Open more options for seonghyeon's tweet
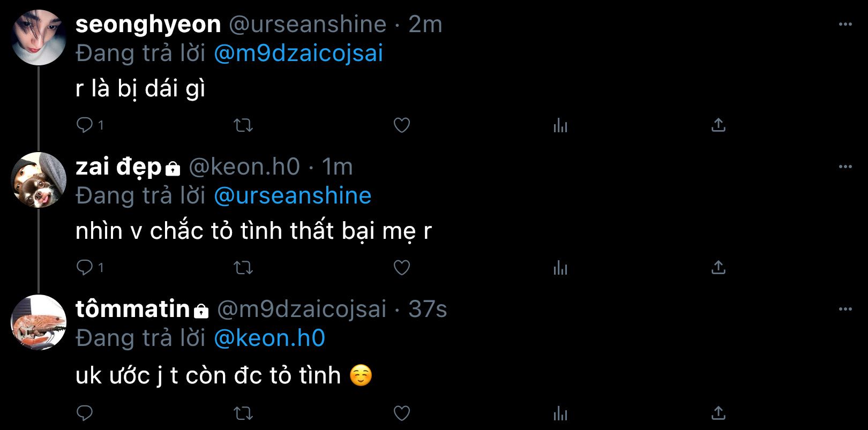This screenshot has height=430, width=868. tap(845, 25)
